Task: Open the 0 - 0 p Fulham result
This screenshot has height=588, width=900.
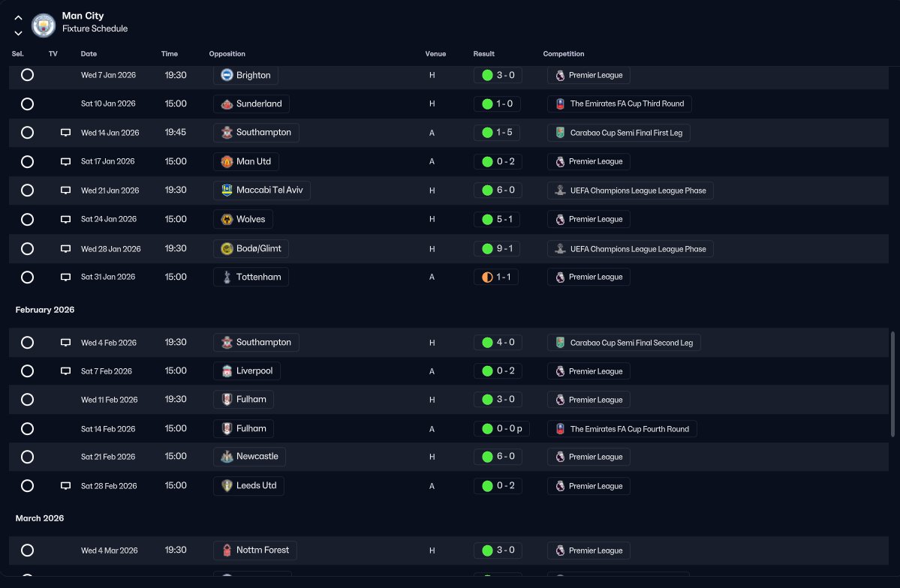Action: [501, 428]
